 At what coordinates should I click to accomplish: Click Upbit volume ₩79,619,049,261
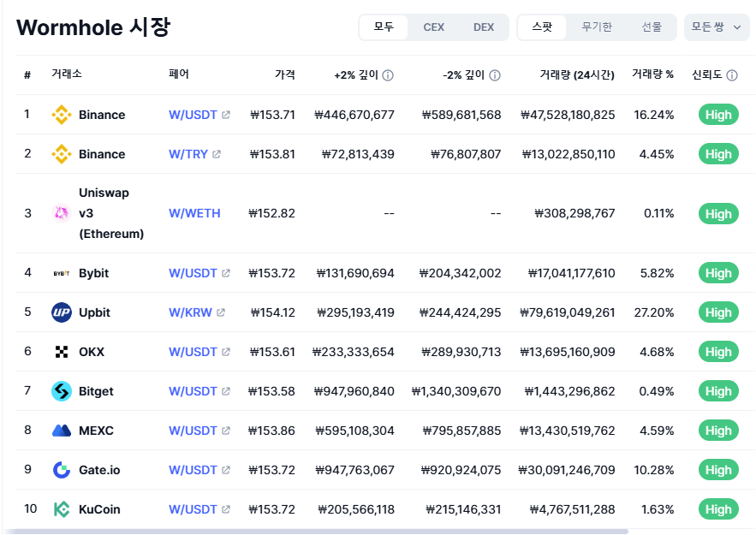[567, 312]
